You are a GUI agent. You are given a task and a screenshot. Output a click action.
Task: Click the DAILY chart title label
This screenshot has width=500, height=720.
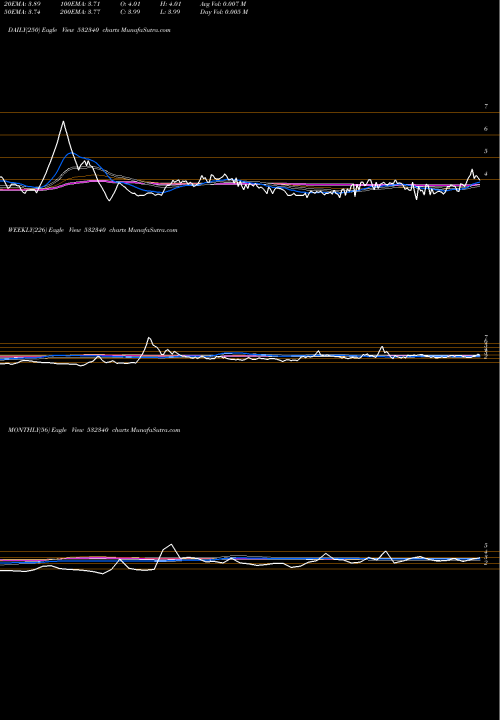(x=89, y=30)
